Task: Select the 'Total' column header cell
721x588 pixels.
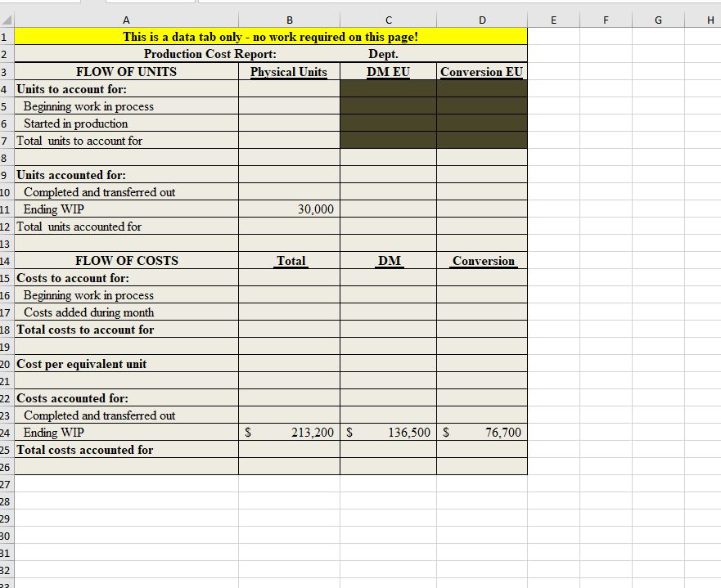Action: 289,260
